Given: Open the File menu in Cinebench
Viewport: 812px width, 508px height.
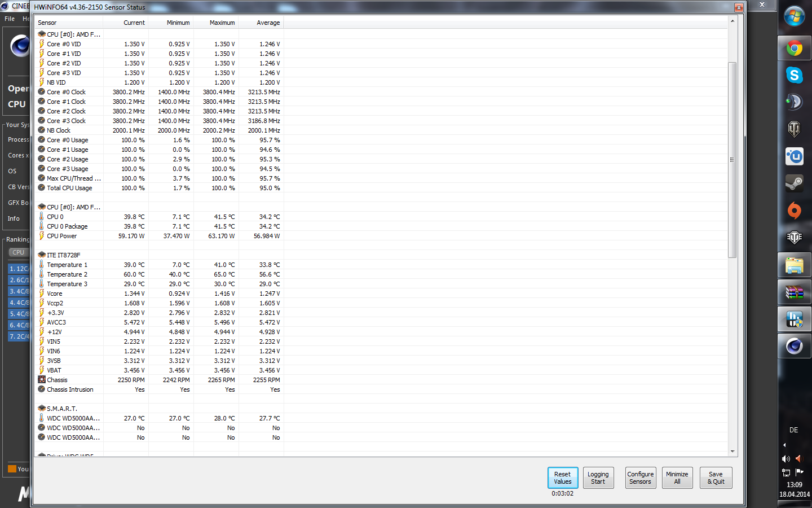Looking at the screenshot, I should pos(10,19).
